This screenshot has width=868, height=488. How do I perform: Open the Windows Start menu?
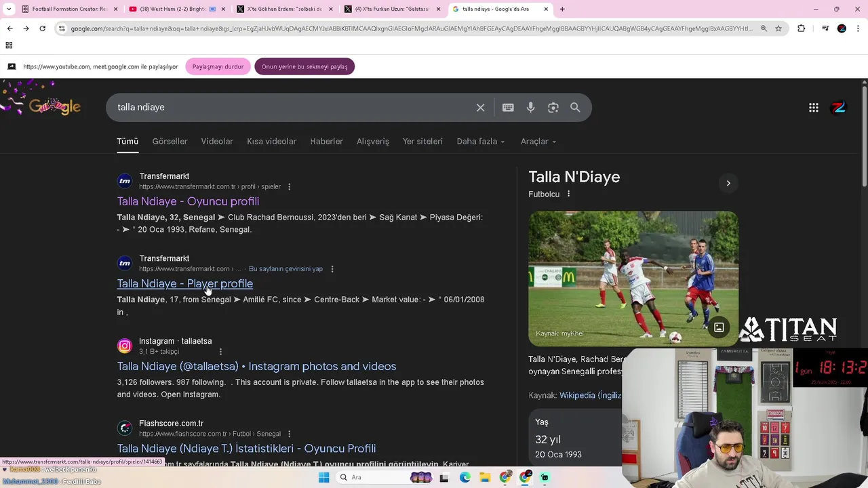pos(323,477)
